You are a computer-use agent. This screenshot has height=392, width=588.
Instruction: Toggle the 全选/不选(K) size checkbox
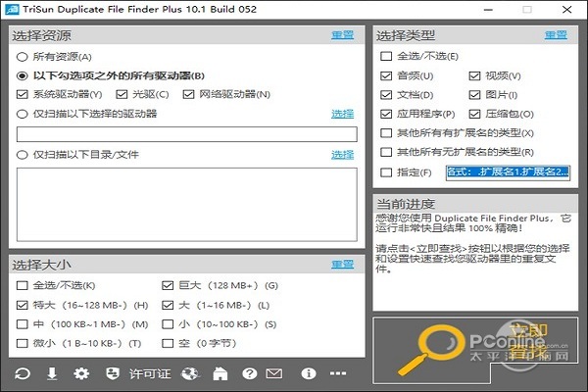23,285
